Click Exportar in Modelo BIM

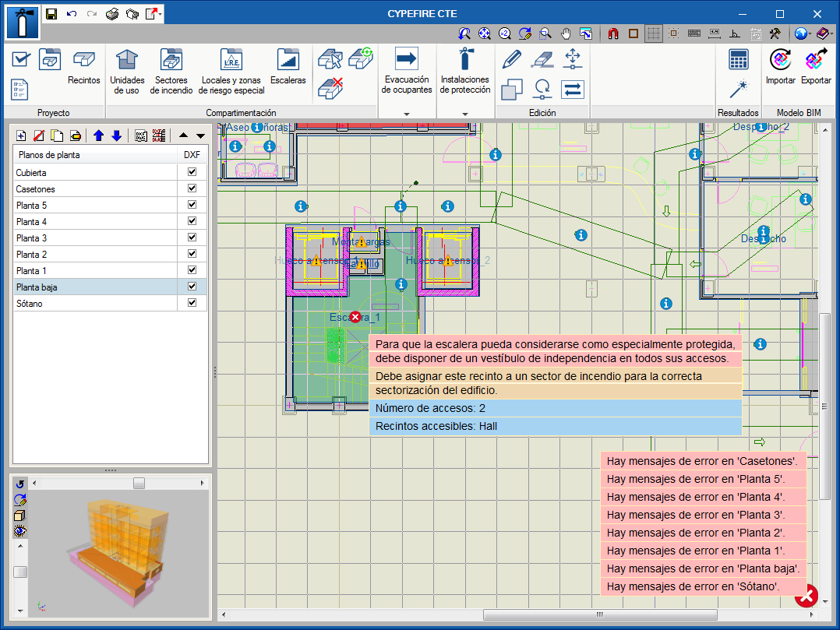pos(816,67)
